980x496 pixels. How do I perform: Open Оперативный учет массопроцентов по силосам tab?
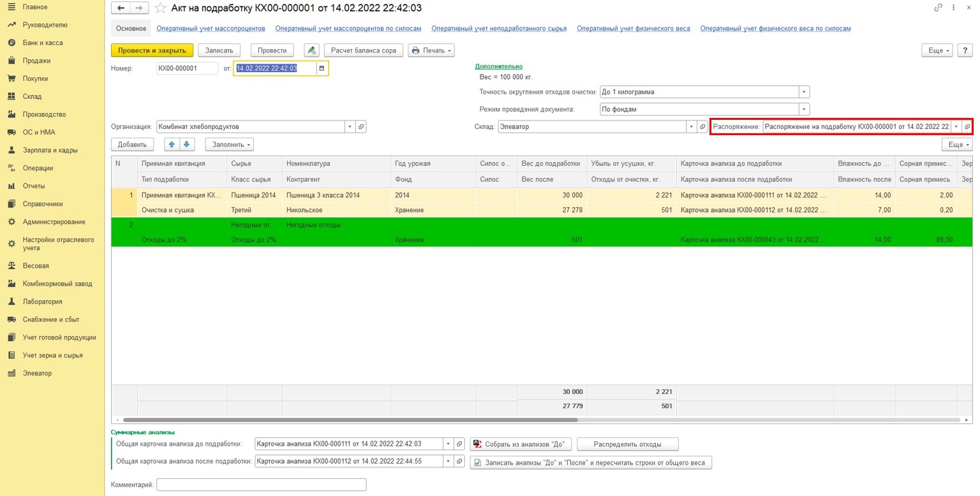tap(348, 29)
